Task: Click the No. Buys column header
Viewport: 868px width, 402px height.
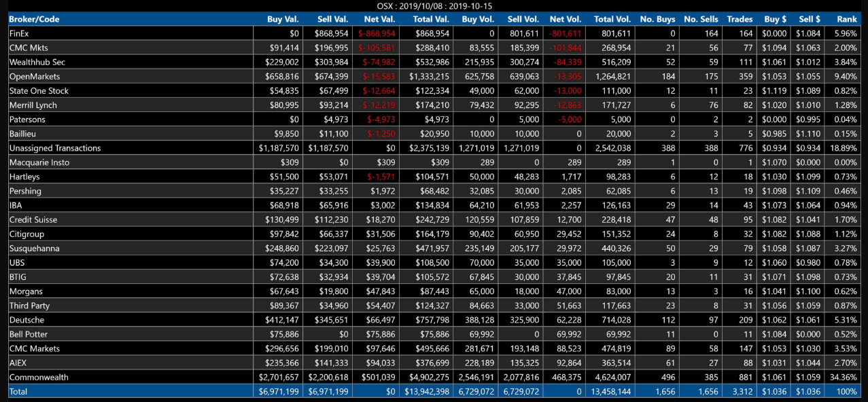Action: click(x=658, y=19)
